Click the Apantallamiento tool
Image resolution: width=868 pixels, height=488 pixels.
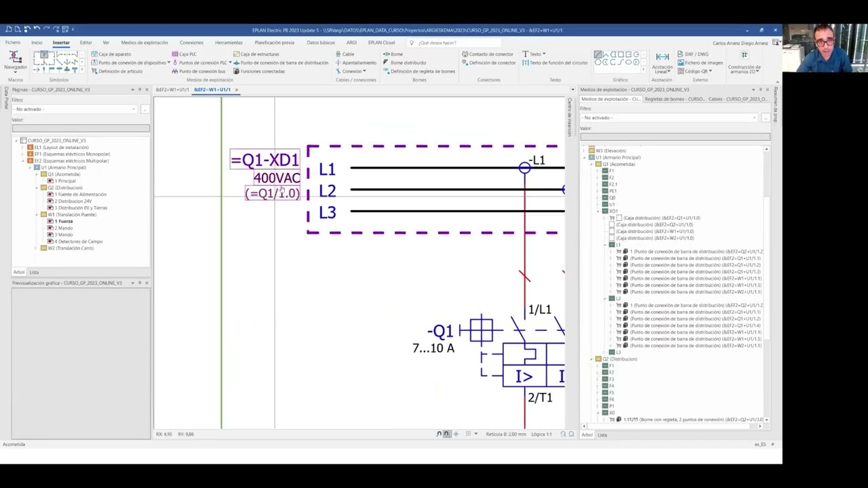(x=355, y=62)
